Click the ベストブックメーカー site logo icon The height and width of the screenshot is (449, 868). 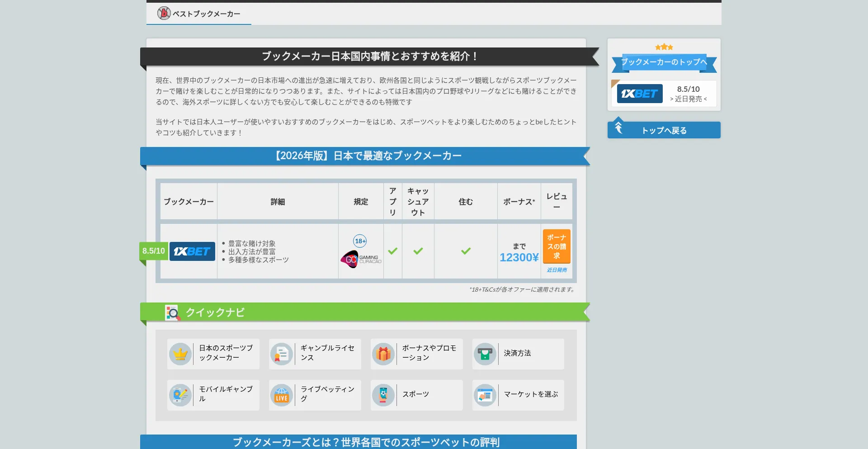point(164,14)
